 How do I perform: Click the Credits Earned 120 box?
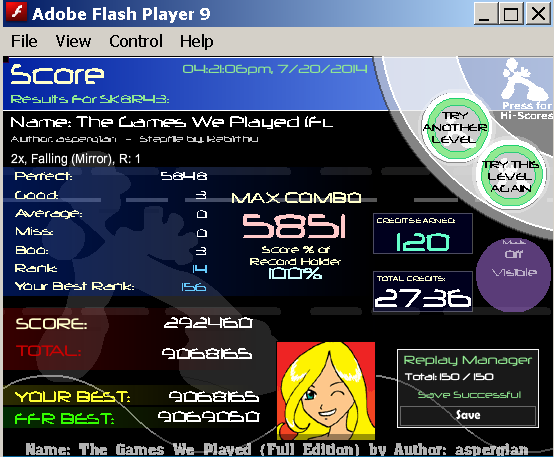(423, 234)
